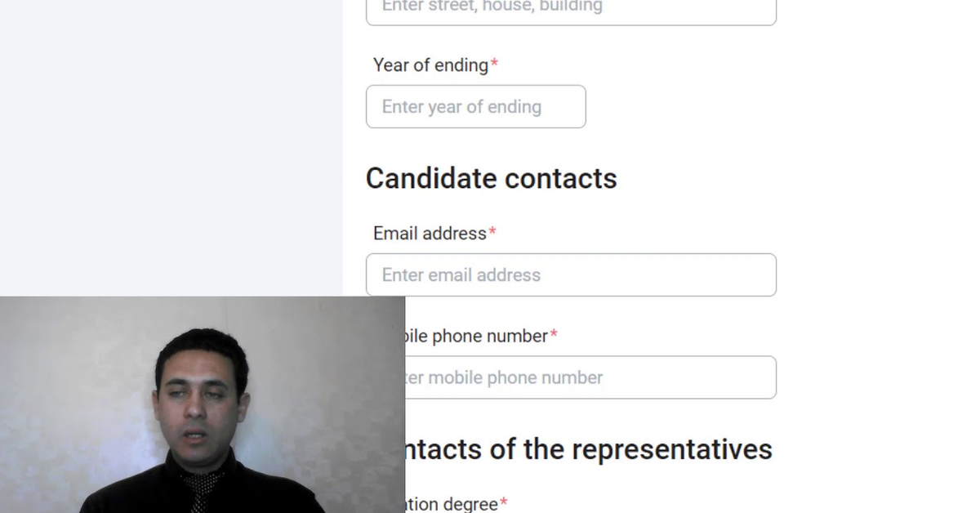Click into the Email address input

click(570, 275)
